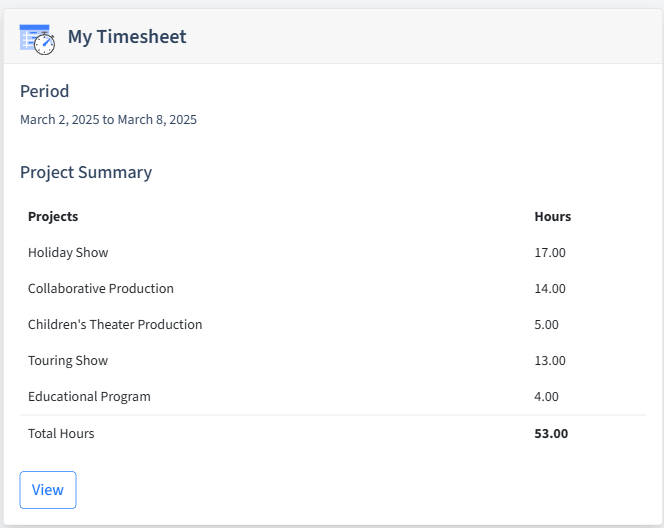The image size is (664, 528).
Task: Select the 'Collaborative Production' project
Action: (101, 289)
